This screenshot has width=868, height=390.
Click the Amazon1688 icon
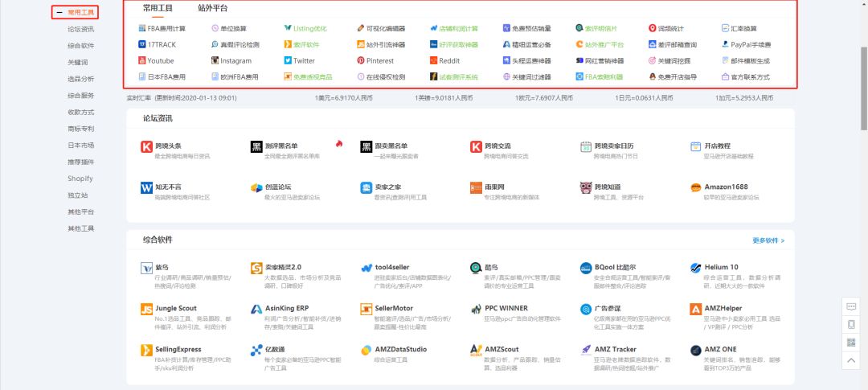696,188
